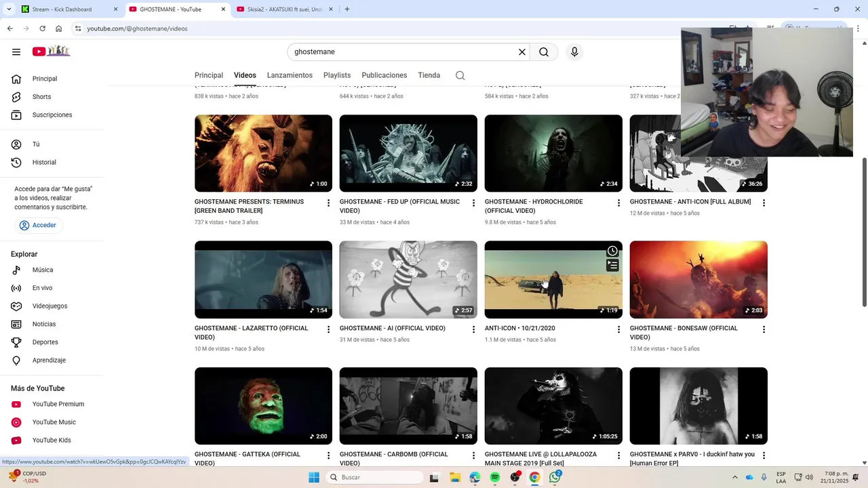This screenshot has height=488, width=868.
Task: Open options menu for BONESAW video
Action: click(764, 329)
